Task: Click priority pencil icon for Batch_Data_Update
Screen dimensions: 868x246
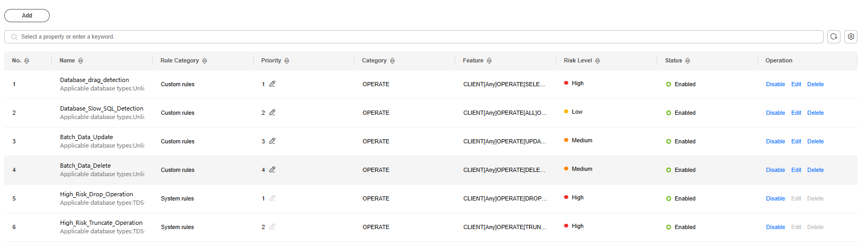Action: click(x=272, y=141)
